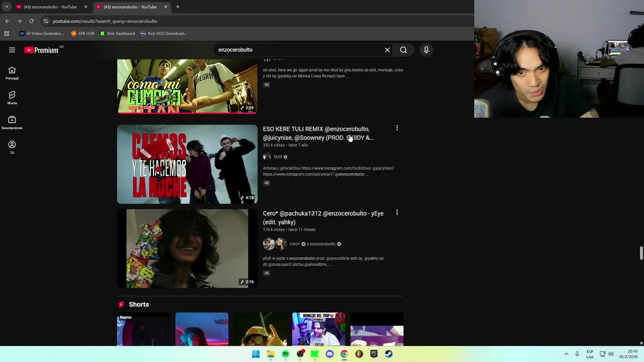Launch File Explorer from taskbar

(271, 354)
